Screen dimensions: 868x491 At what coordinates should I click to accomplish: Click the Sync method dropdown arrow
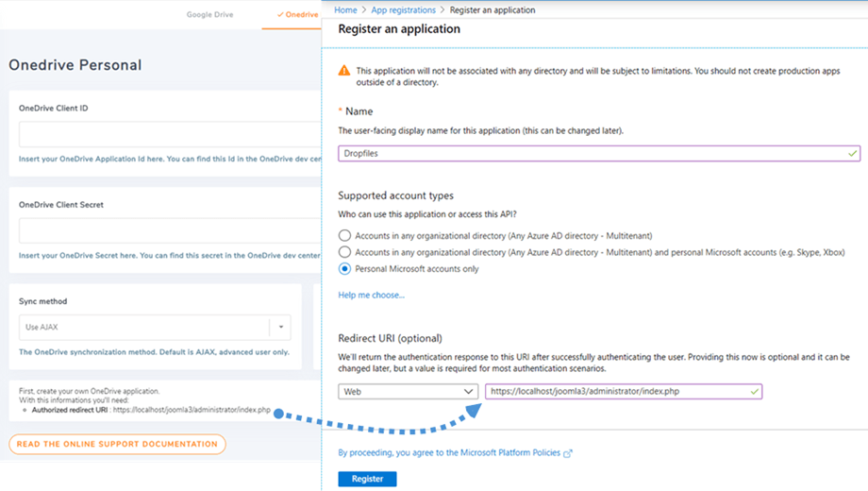(x=280, y=328)
